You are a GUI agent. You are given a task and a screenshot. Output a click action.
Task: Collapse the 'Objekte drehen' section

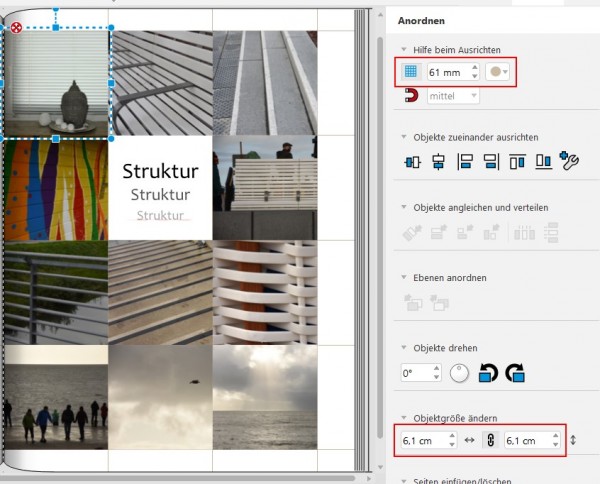(404, 346)
